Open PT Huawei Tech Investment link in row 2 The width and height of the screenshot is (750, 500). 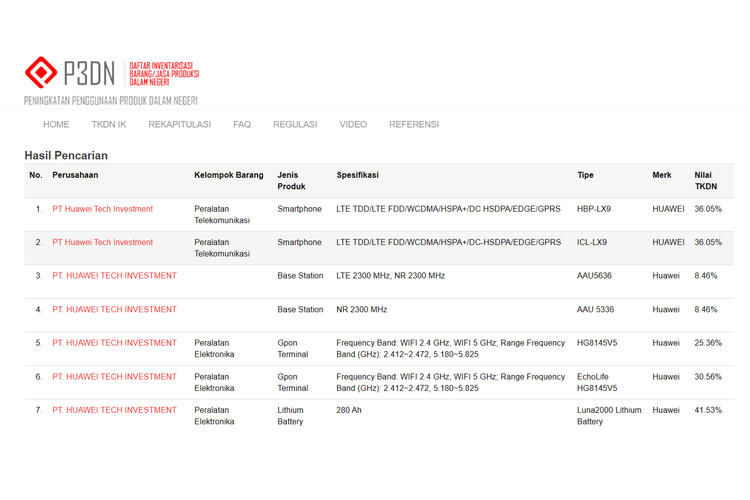pos(102,242)
